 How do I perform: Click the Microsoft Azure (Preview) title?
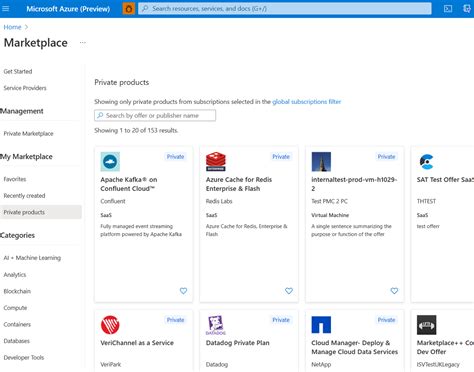(x=68, y=9)
